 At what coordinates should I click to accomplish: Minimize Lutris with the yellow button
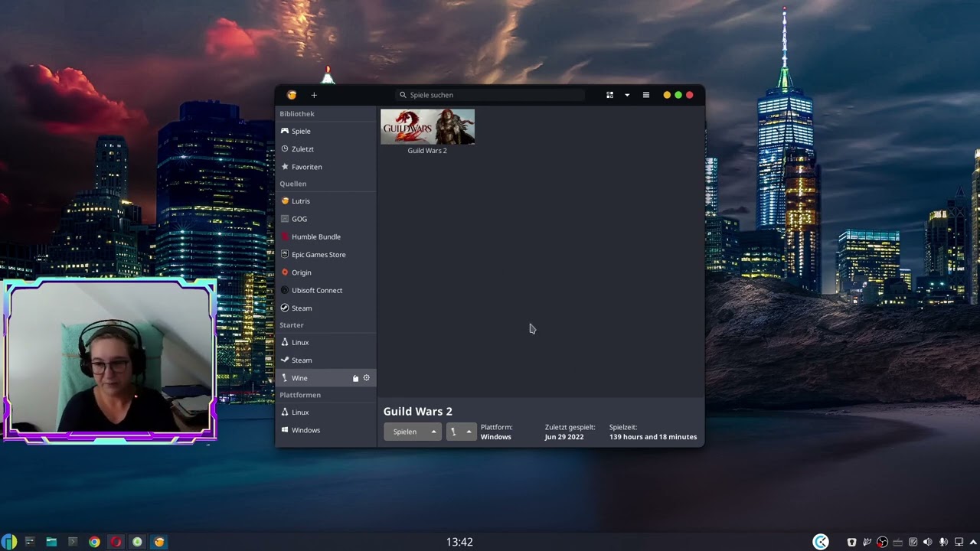pos(667,95)
